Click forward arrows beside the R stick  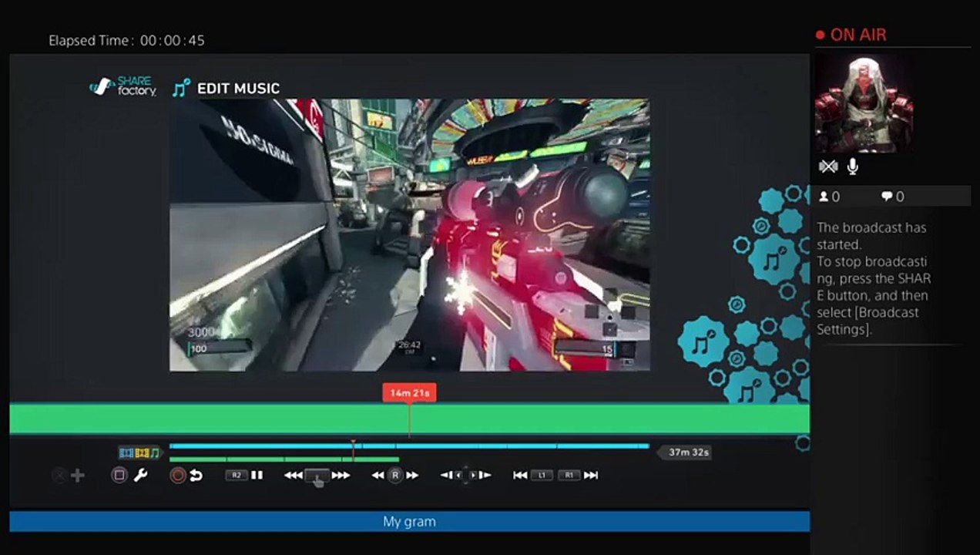[x=413, y=476]
